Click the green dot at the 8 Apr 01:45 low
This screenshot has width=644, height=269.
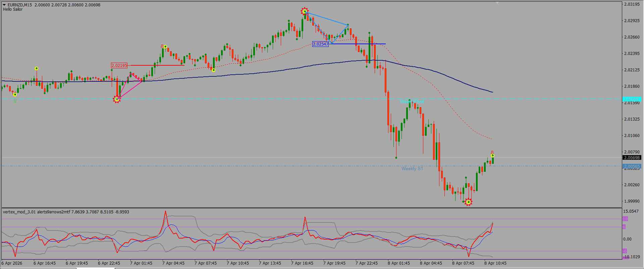(x=396, y=157)
